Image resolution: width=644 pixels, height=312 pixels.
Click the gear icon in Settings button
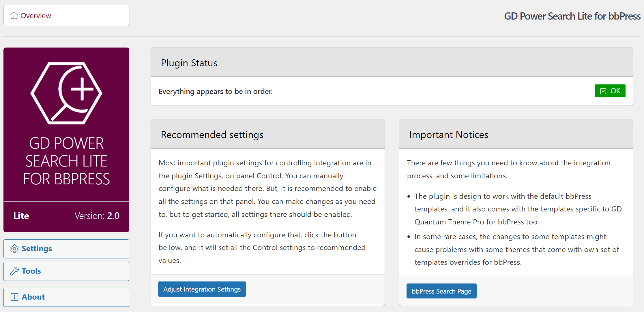pyautogui.click(x=14, y=249)
